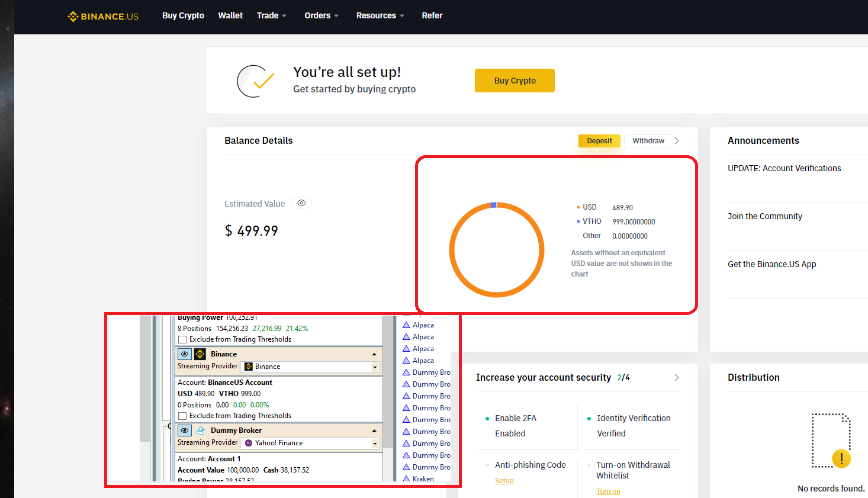Open the arrow next to Withdraw
The height and width of the screenshot is (498, 868).
click(x=677, y=141)
